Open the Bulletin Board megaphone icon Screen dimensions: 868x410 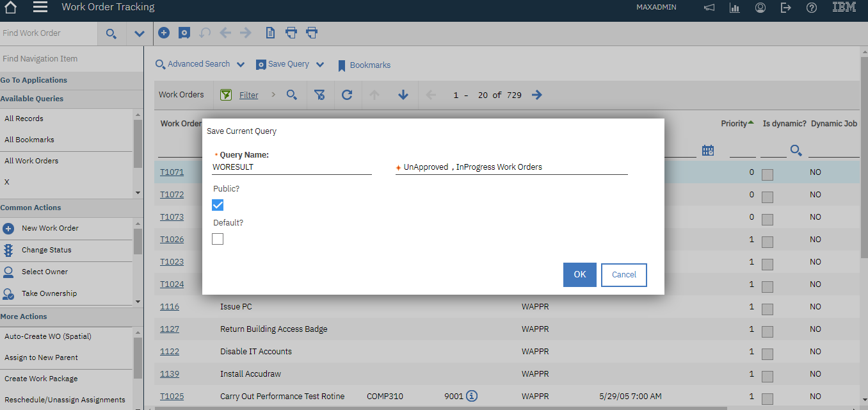pyautogui.click(x=708, y=7)
